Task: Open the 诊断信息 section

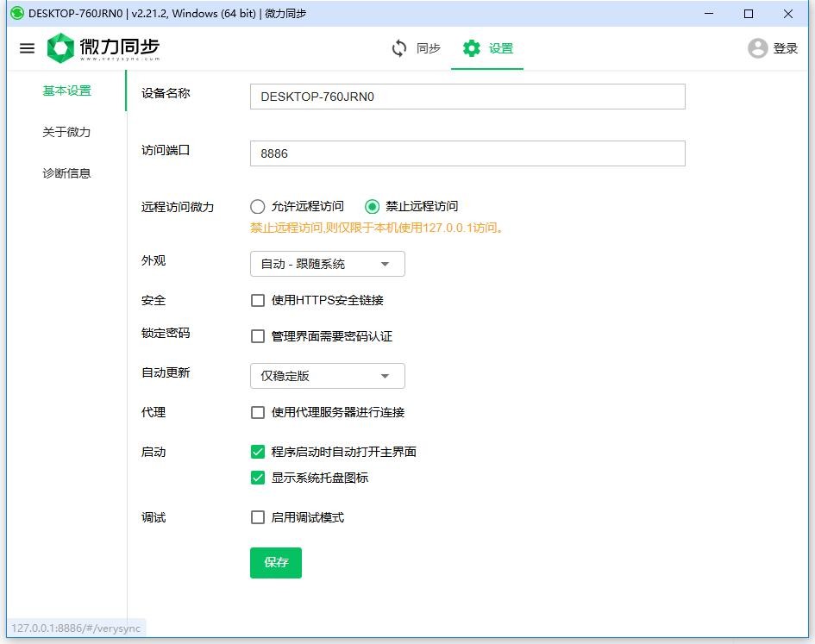Action: (66, 173)
